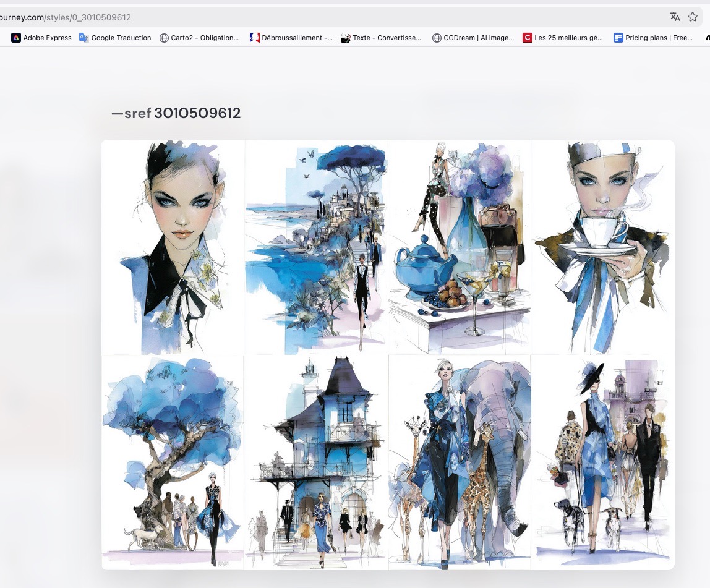This screenshot has width=710, height=588.
Task: Open the Pricing plans Free bookmark
Action: tap(653, 38)
